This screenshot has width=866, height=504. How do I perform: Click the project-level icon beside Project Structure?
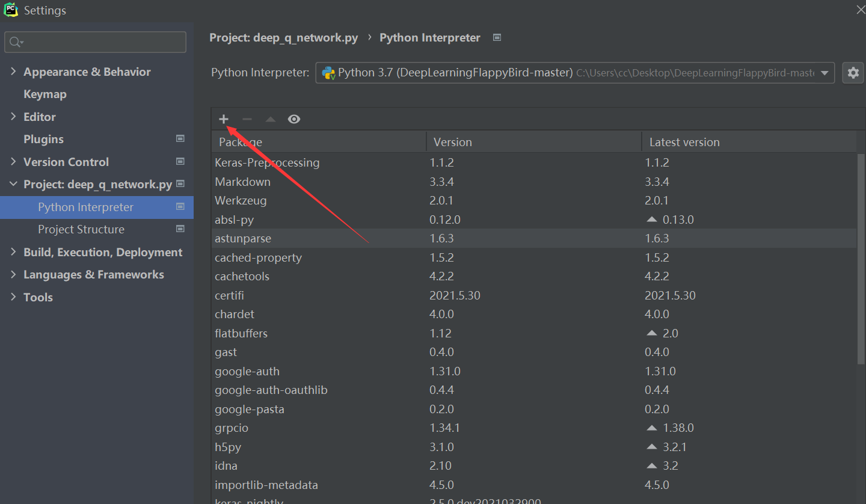pyautogui.click(x=180, y=229)
